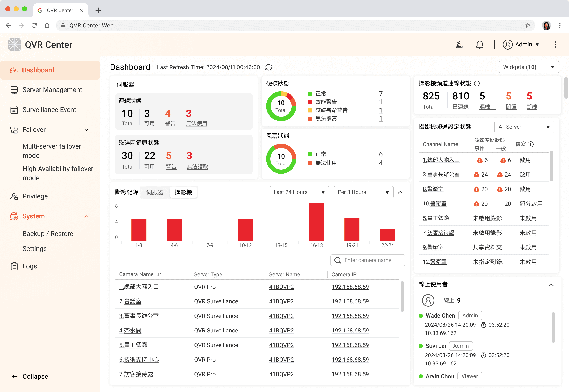Click the background tasks stack icon

pyautogui.click(x=459, y=45)
